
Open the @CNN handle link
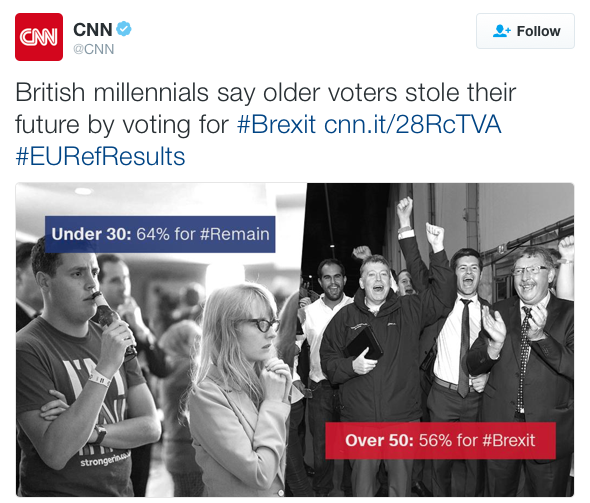click(93, 49)
